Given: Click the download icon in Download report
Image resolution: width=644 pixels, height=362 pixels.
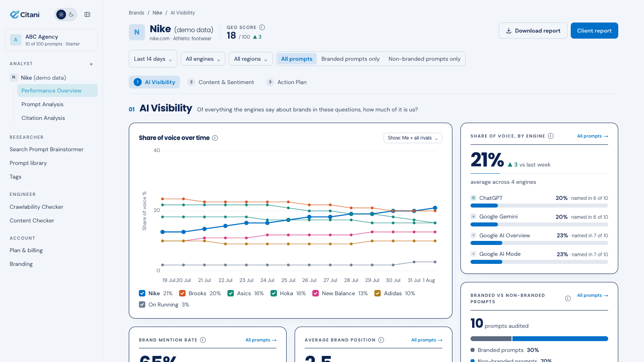Looking at the screenshot, I should (509, 31).
